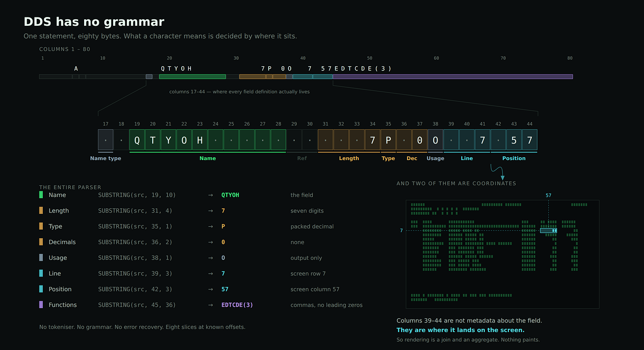
Task: Click the 'Ref' label under columns 29-30
Action: coord(302,158)
